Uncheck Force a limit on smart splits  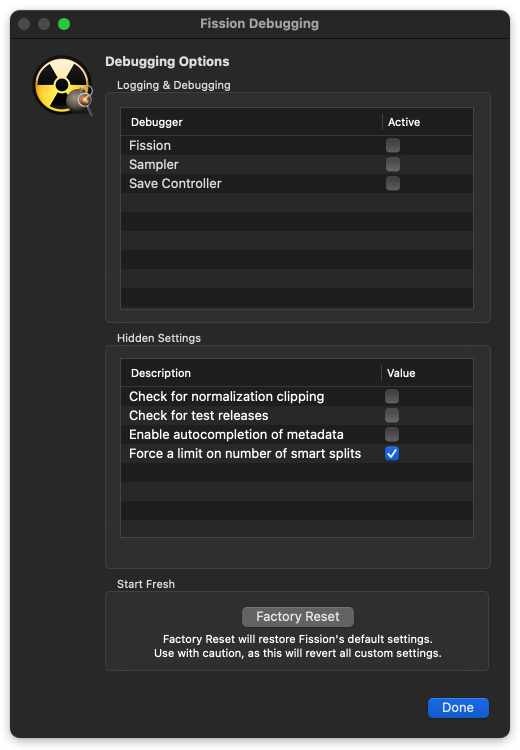coord(392,454)
